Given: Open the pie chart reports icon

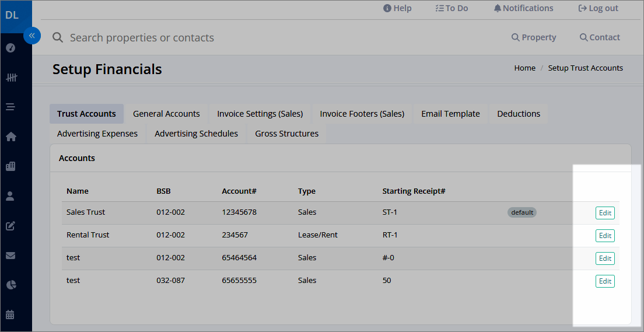Looking at the screenshot, I should pyautogui.click(x=11, y=285).
